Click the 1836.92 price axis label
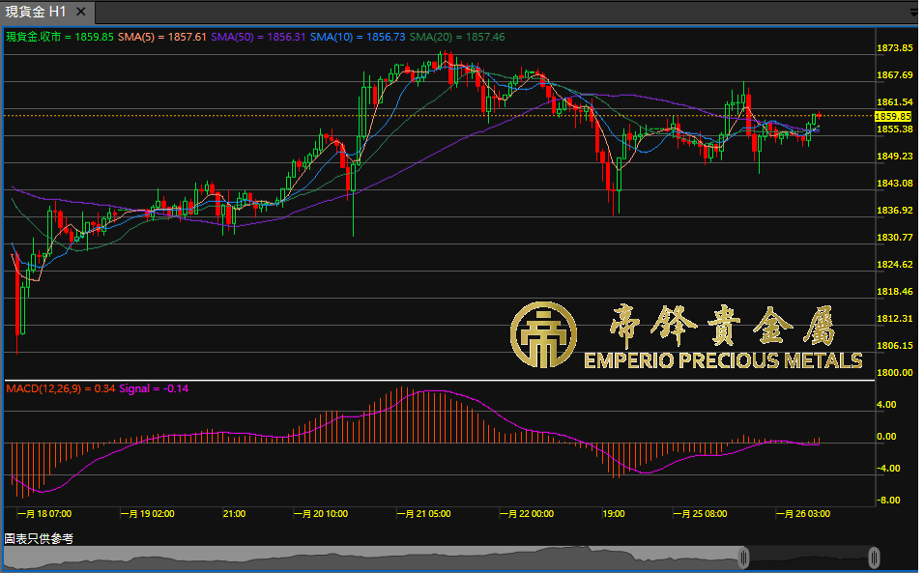The image size is (924, 573). click(895, 211)
